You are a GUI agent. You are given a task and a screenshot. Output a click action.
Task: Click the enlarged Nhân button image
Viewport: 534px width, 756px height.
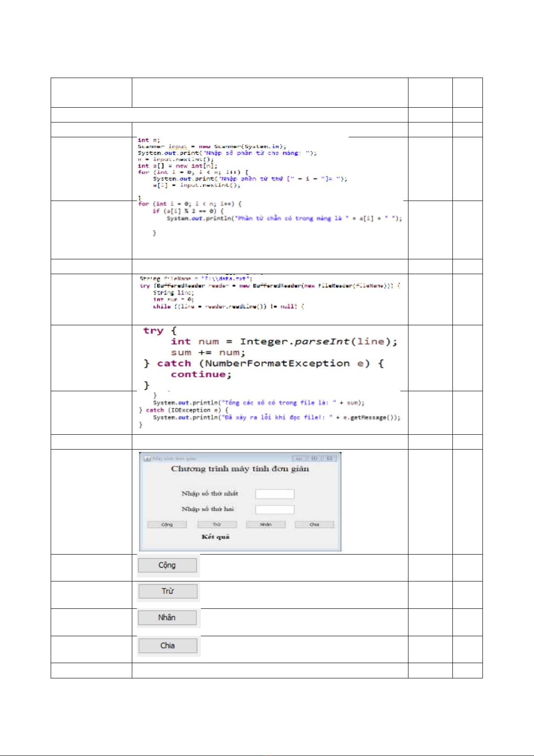(x=167, y=618)
